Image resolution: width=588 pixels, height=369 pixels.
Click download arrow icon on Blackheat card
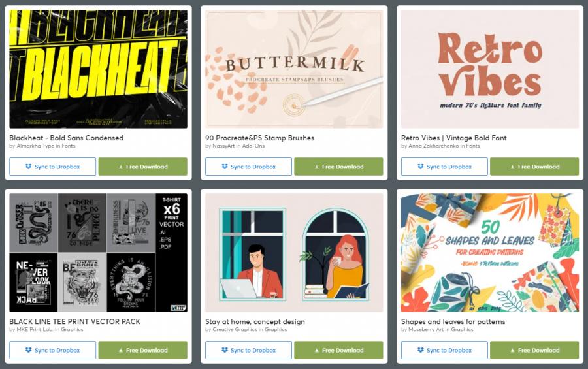coord(121,167)
